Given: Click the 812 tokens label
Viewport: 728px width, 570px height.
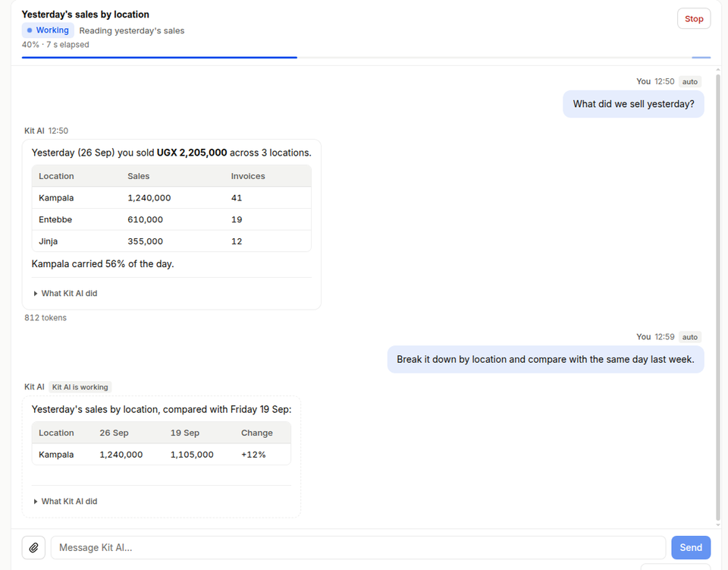Looking at the screenshot, I should (45, 318).
